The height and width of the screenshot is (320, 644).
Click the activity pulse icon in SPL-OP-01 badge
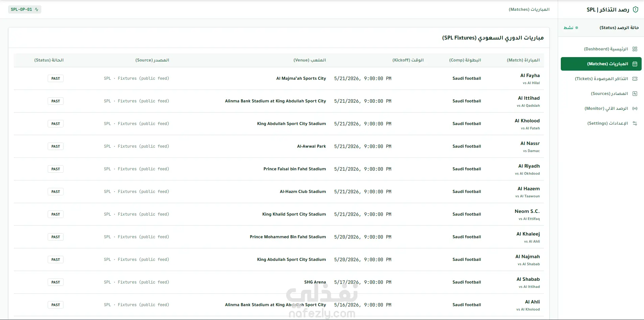click(37, 9)
